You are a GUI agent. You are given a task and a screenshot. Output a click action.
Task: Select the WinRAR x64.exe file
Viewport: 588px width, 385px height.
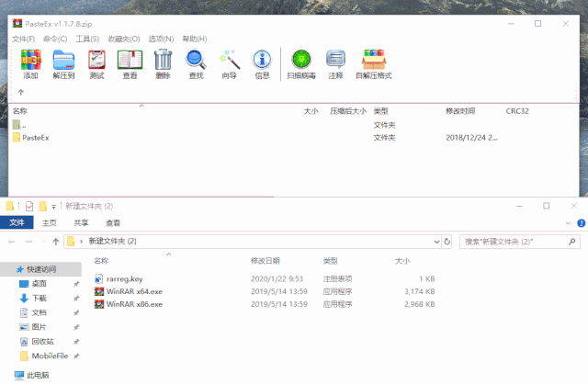tap(134, 291)
